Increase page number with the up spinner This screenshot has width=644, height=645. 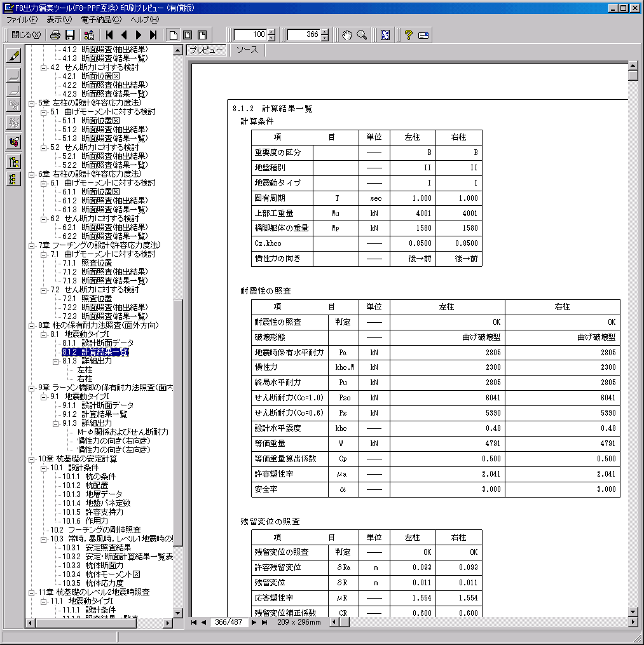[x=325, y=32]
